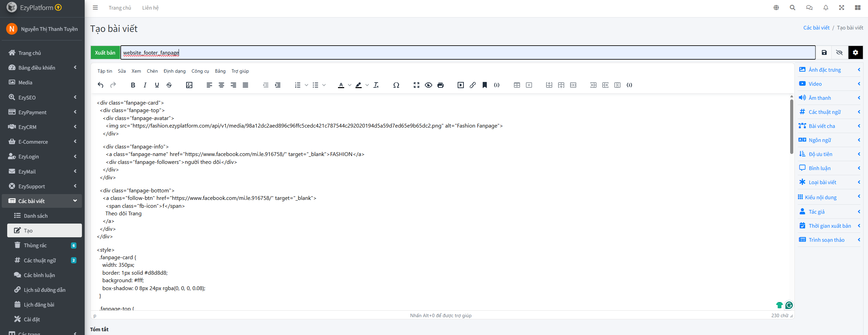
Task: Click the green Xuất bản button
Action: [x=105, y=52]
